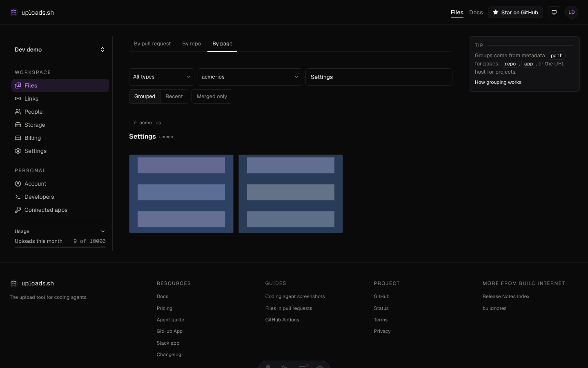Viewport: 588px width, 368px height.
Task: Open the Pricing footer link
Action: pos(165,308)
